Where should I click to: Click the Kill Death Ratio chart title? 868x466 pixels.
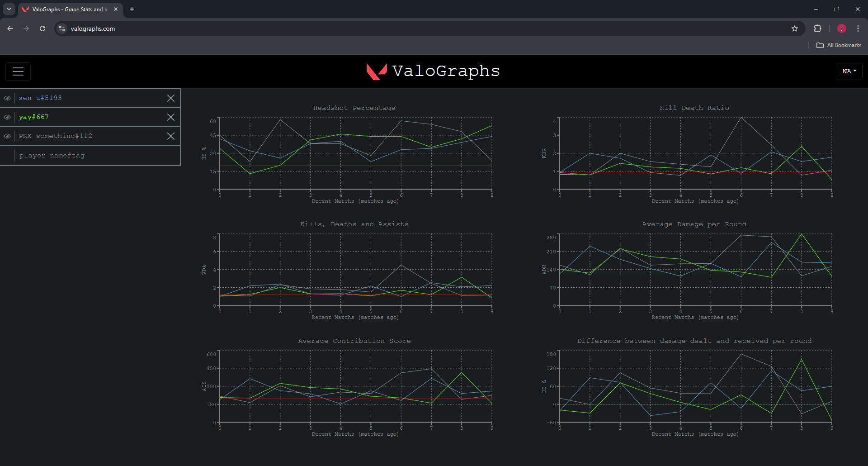coord(694,108)
